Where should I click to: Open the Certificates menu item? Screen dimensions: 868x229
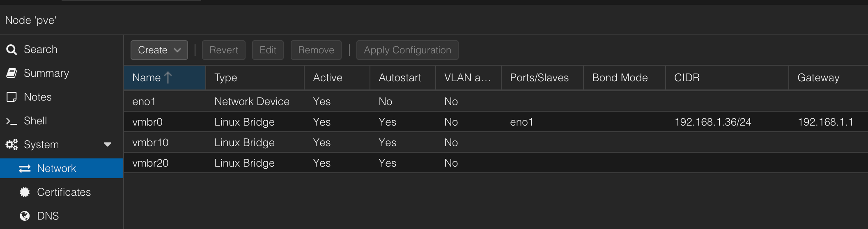pos(64,192)
